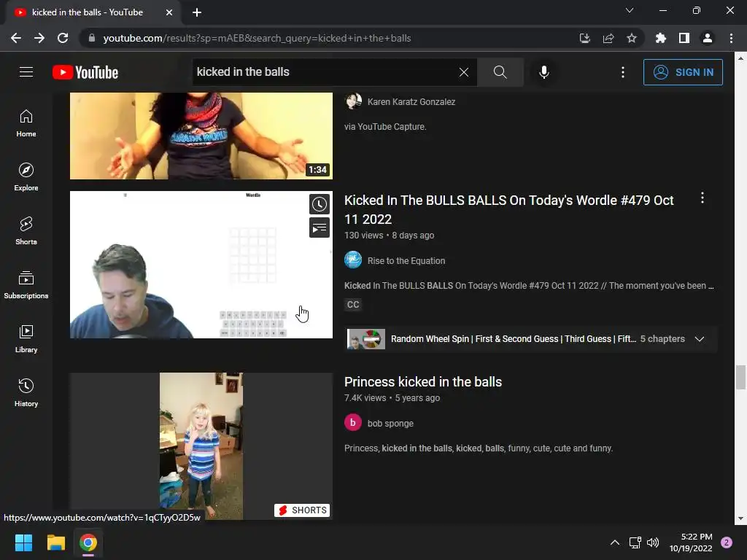
Task: Bookmark this tab with star icon
Action: (x=632, y=38)
